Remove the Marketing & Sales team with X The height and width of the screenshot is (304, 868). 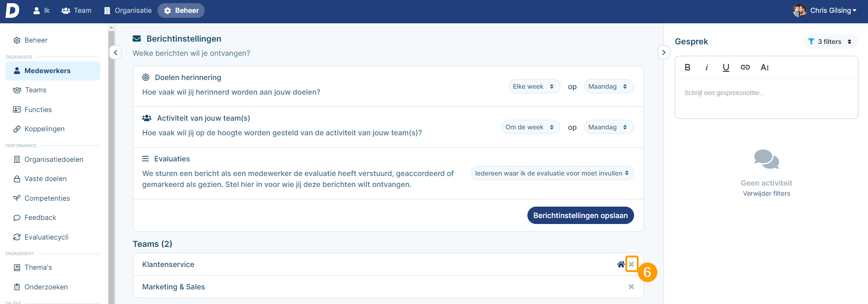pos(631,287)
